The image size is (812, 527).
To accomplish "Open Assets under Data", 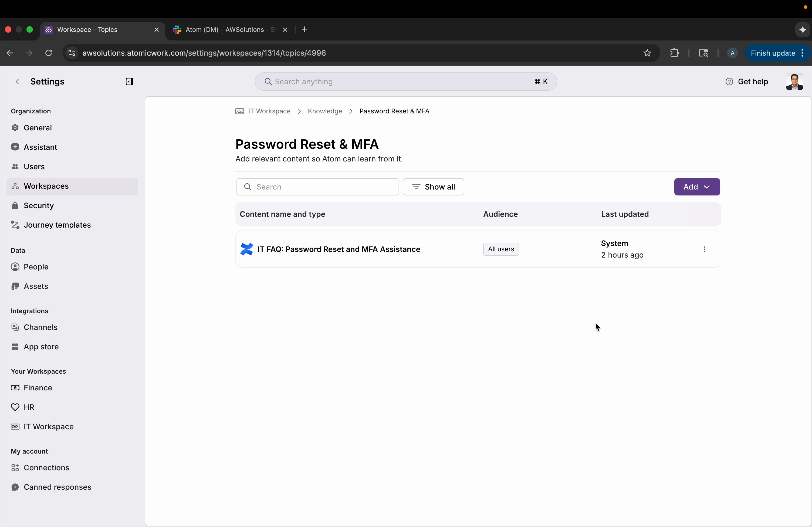I will 35,286.
